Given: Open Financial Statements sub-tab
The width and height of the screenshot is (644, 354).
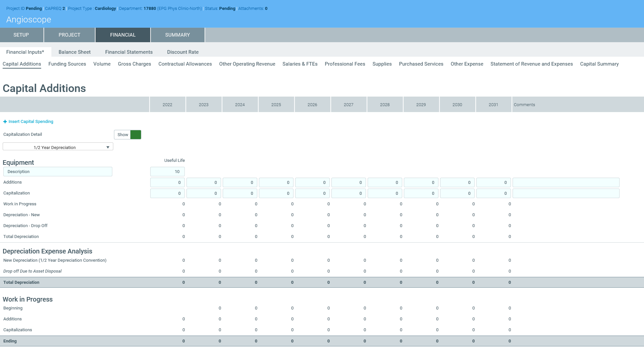Looking at the screenshot, I should [x=129, y=52].
